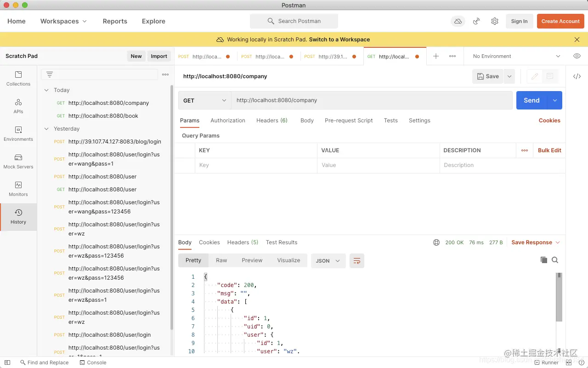This screenshot has height=368, width=588.
Task: Open the Save Response dropdown
Action: 536,242
